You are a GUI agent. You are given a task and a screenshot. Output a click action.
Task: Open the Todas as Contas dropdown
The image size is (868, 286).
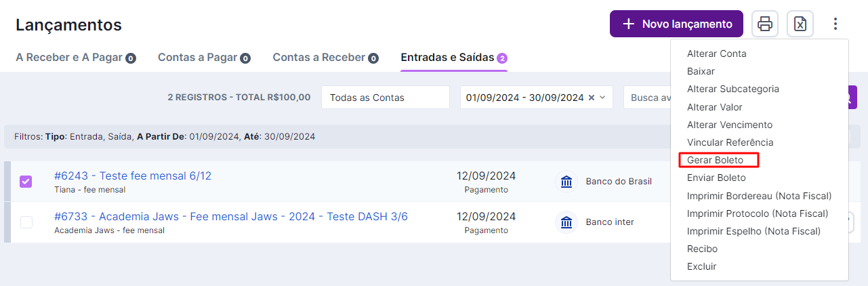click(x=385, y=98)
